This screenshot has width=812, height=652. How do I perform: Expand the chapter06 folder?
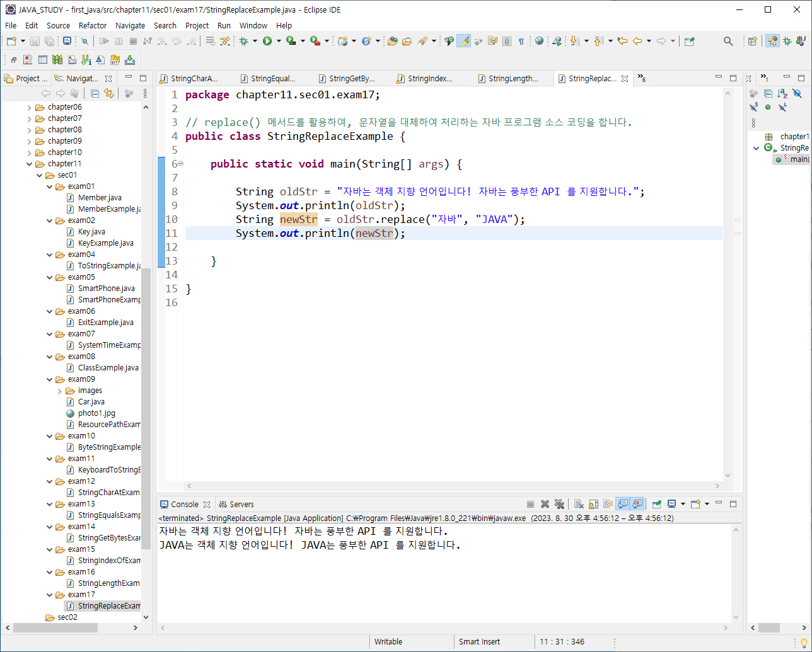29,107
